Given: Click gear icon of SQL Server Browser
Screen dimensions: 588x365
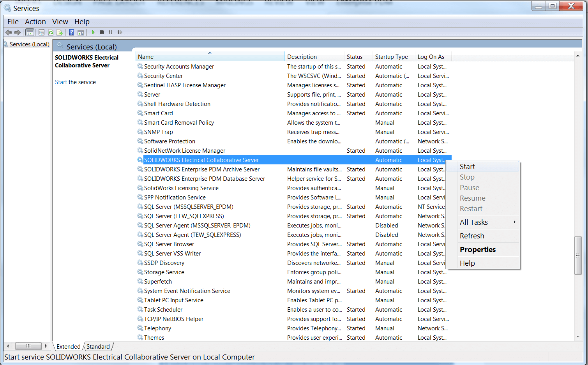Looking at the screenshot, I should (140, 244).
